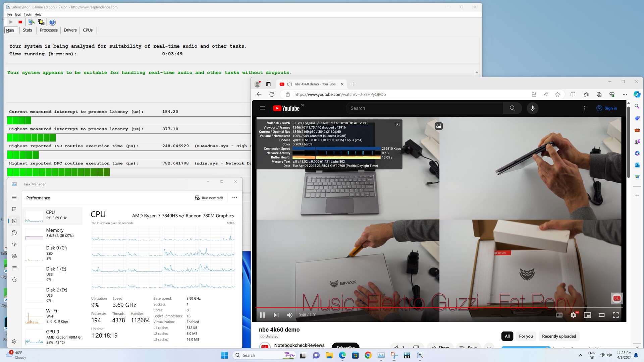This screenshot has height=362, width=644.
Task: Mute the YouTube video volume
Action: (x=290, y=315)
